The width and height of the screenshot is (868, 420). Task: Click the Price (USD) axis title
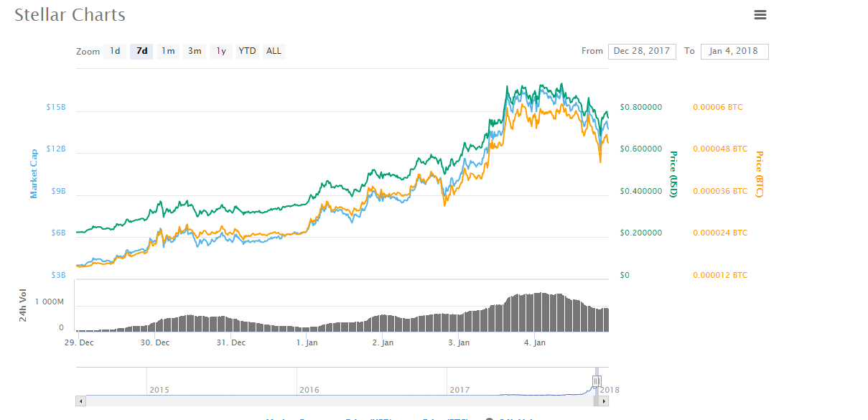tap(673, 174)
